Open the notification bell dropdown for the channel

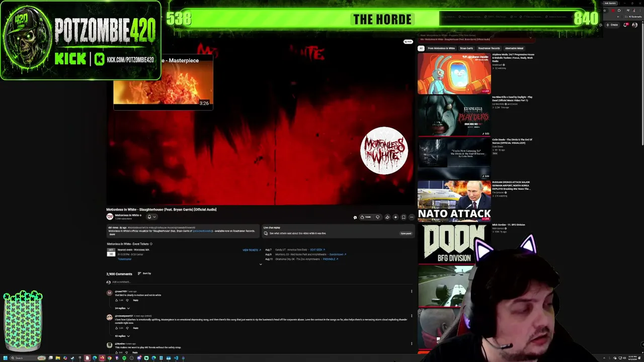click(151, 217)
